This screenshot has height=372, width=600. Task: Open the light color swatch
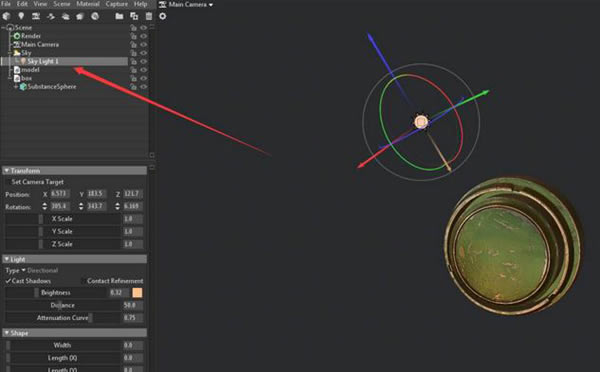tap(137, 293)
